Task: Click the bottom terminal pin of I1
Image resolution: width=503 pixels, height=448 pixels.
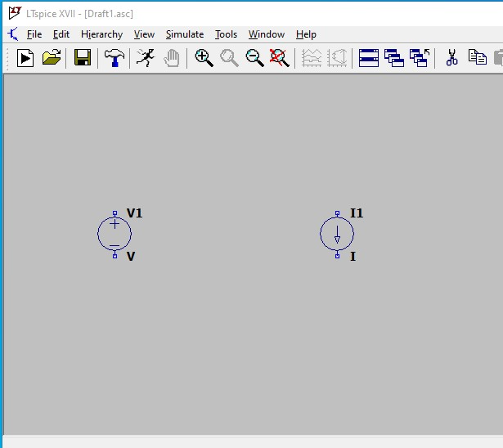Action: coord(337,256)
